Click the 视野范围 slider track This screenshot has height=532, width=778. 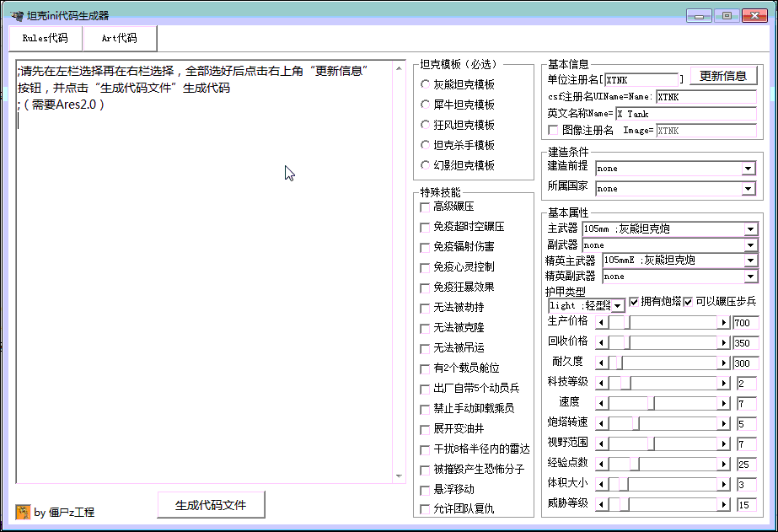(x=663, y=444)
